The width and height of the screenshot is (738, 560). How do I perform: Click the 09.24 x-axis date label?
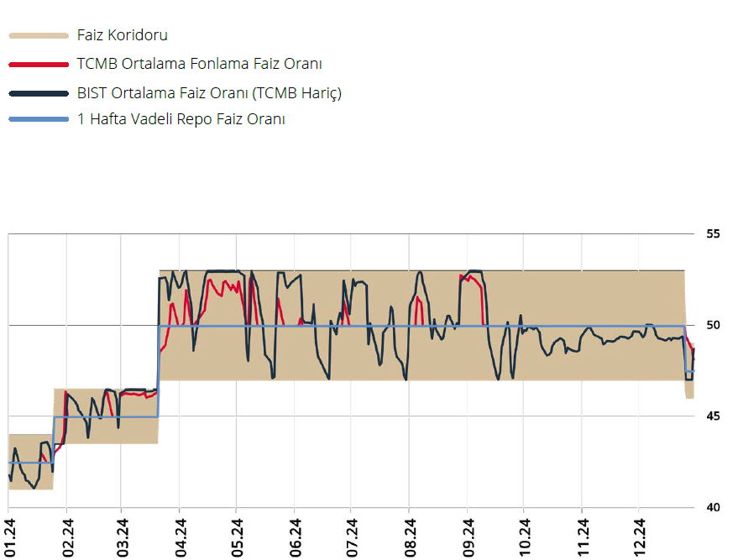click(x=468, y=538)
